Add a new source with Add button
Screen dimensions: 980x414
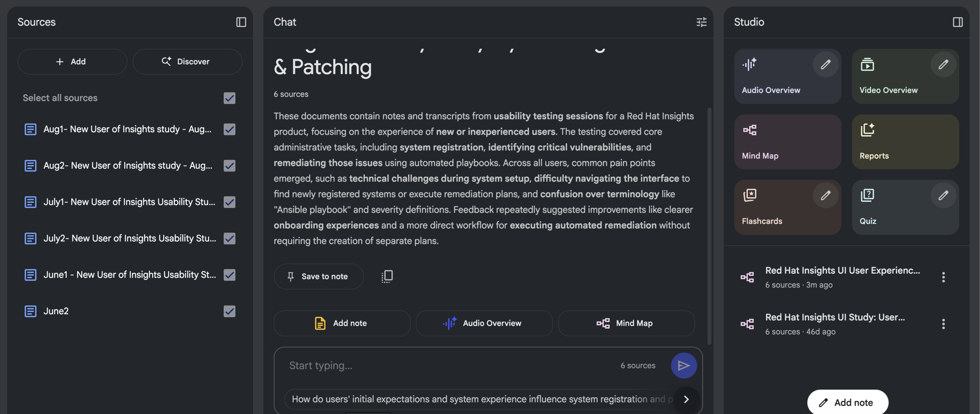(x=72, y=61)
